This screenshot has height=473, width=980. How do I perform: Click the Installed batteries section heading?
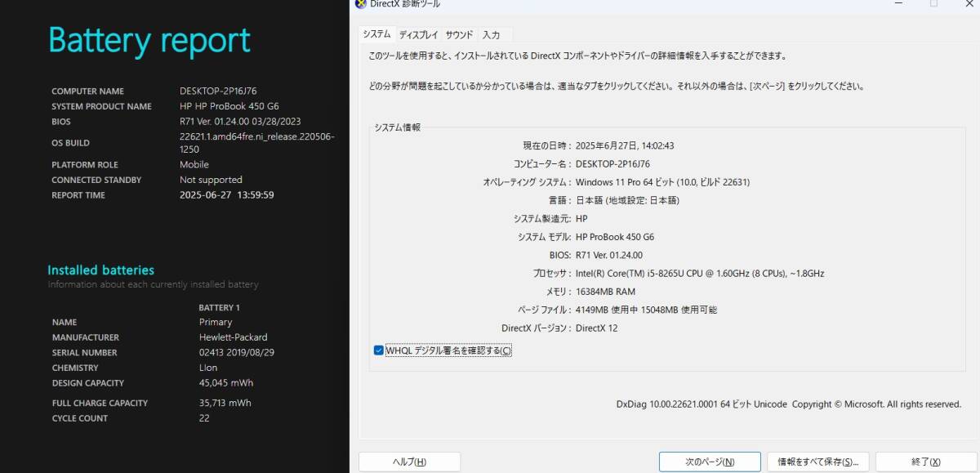(100, 270)
